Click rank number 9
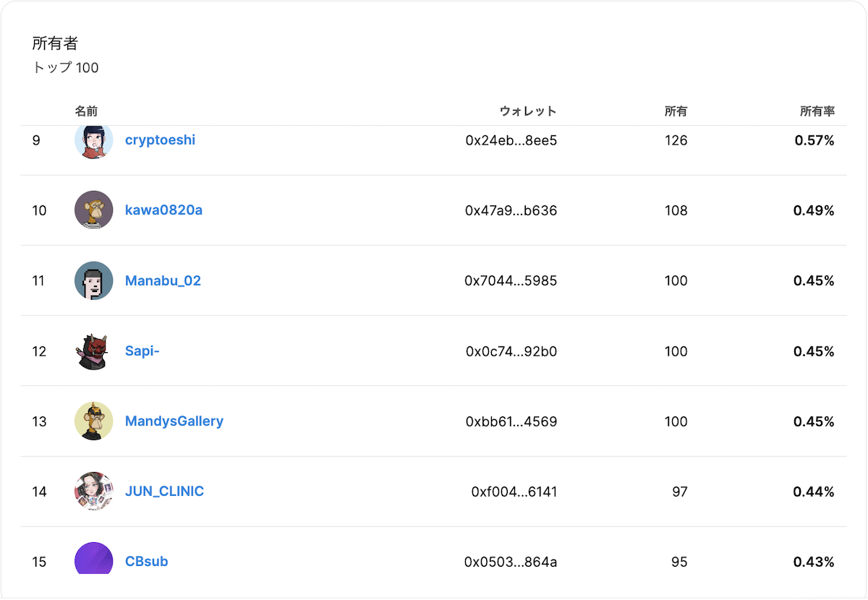The width and height of the screenshot is (868, 600). pos(36,140)
